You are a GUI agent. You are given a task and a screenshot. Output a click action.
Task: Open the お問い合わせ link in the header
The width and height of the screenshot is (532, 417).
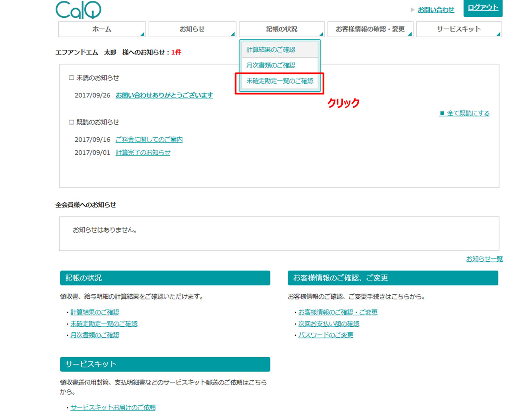pos(436,10)
